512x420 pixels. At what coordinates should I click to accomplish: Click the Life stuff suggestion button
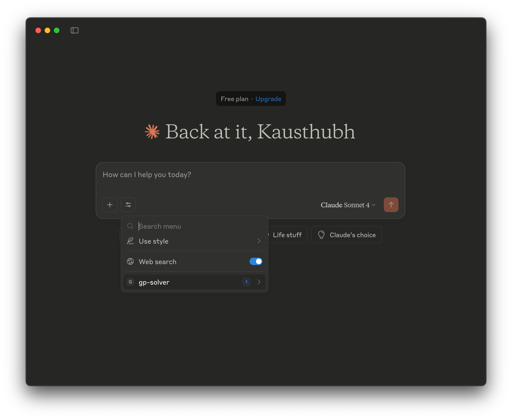(287, 235)
